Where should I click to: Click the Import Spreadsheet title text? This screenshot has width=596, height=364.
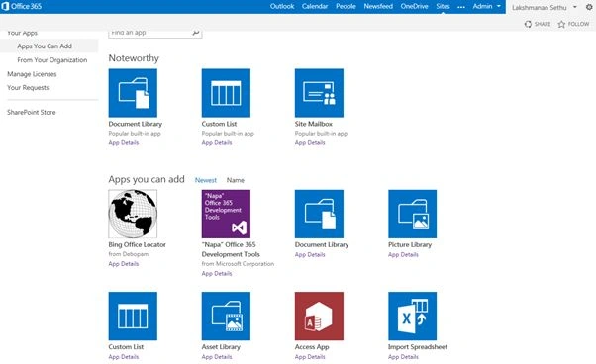click(x=418, y=347)
